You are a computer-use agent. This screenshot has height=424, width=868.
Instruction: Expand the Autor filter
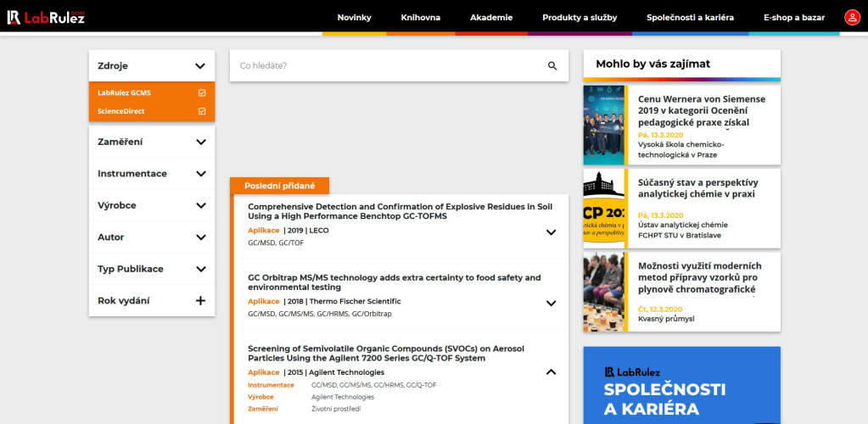click(200, 237)
